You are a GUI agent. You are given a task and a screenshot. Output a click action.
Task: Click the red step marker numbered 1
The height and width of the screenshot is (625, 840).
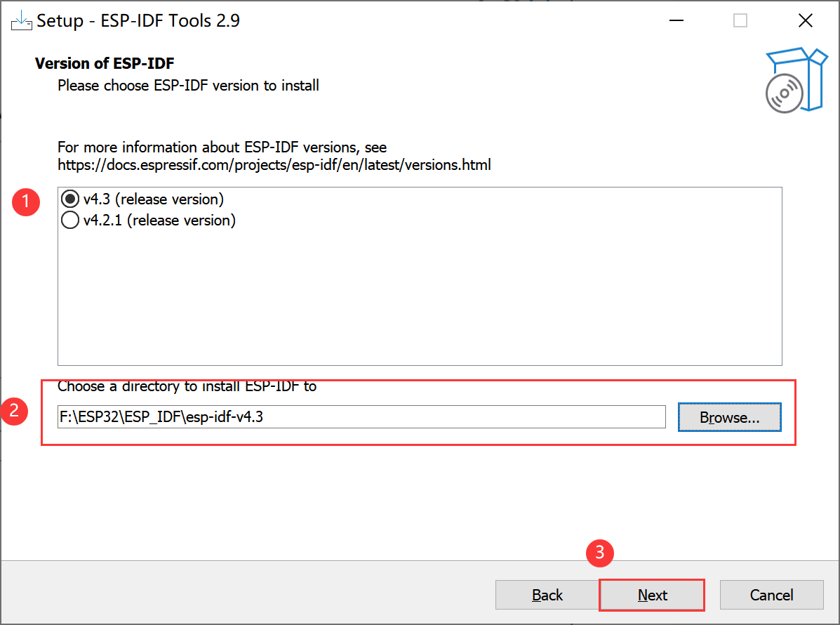point(26,202)
